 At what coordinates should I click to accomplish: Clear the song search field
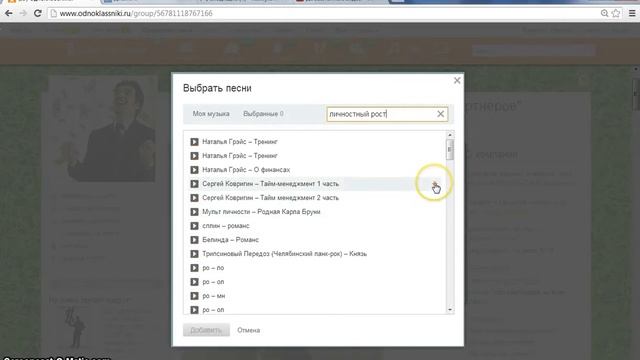coord(440,114)
